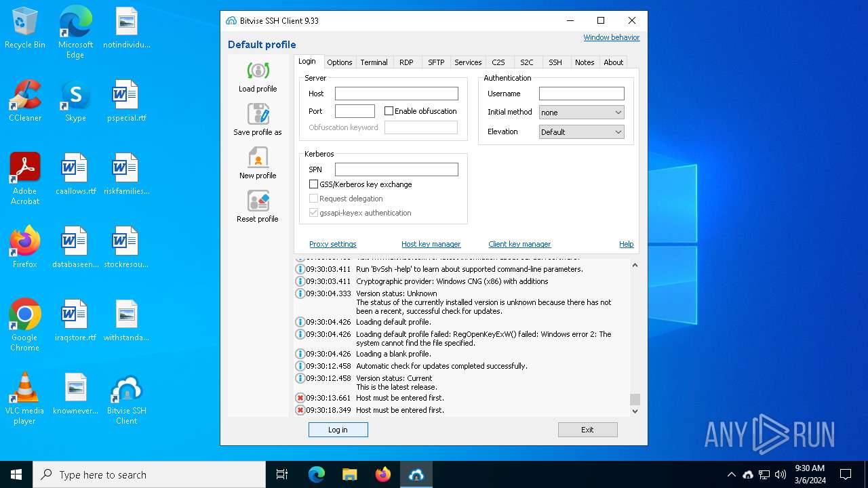Open Recycle Bin on the desktop
This screenshot has height=488, width=868.
click(25, 28)
